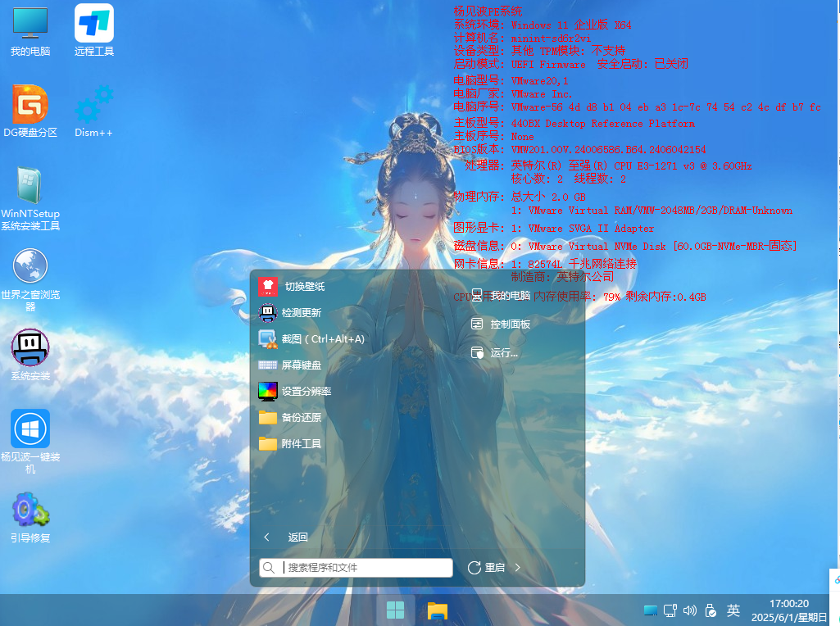The height and width of the screenshot is (626, 840).
Task: Expand the 附件工具 folder in Start menu
Action: [x=301, y=444]
